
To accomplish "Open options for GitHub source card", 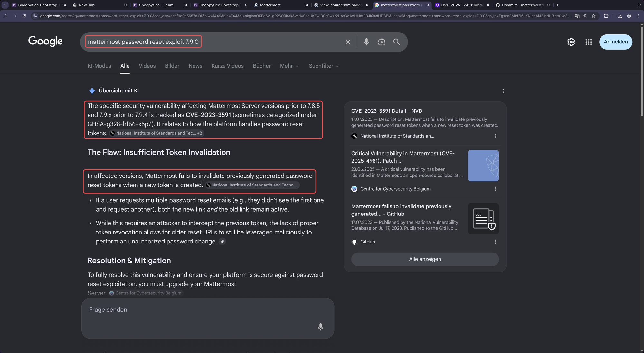I will (495, 242).
